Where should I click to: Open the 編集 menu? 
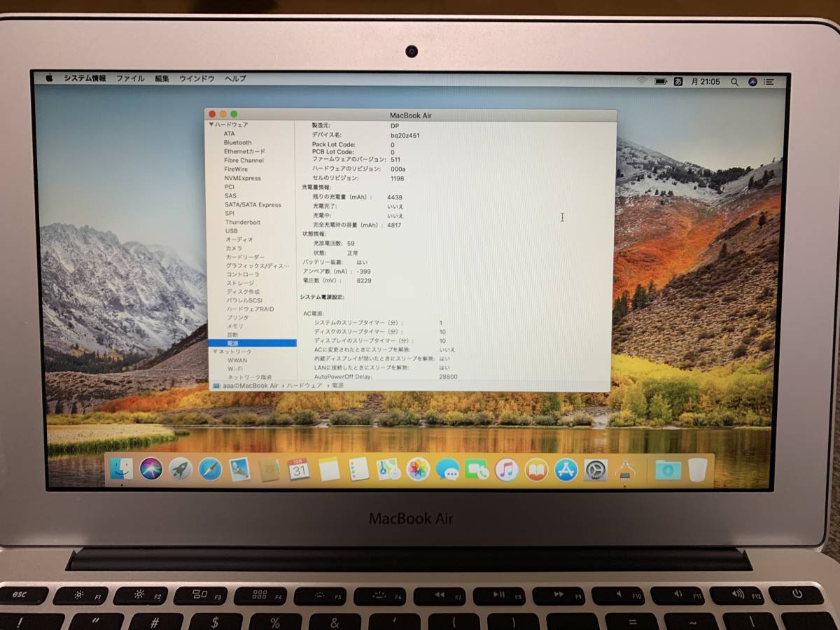[x=162, y=79]
